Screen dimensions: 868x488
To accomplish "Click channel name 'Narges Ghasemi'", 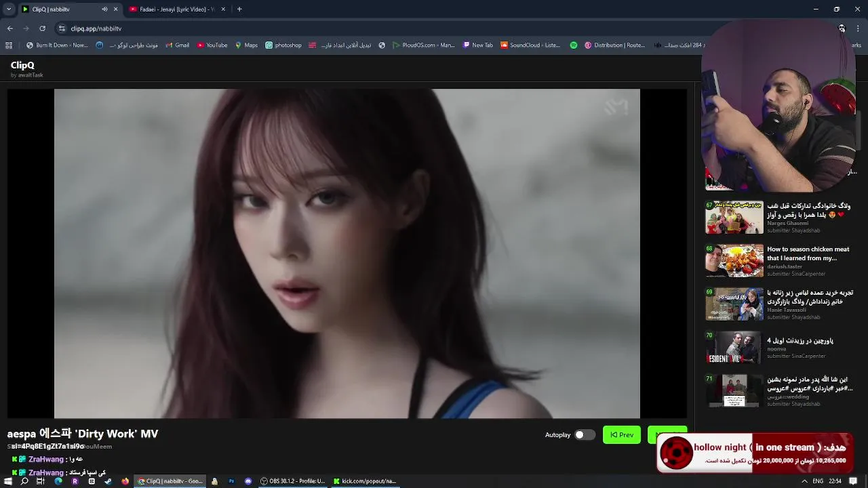I will click(x=787, y=223).
